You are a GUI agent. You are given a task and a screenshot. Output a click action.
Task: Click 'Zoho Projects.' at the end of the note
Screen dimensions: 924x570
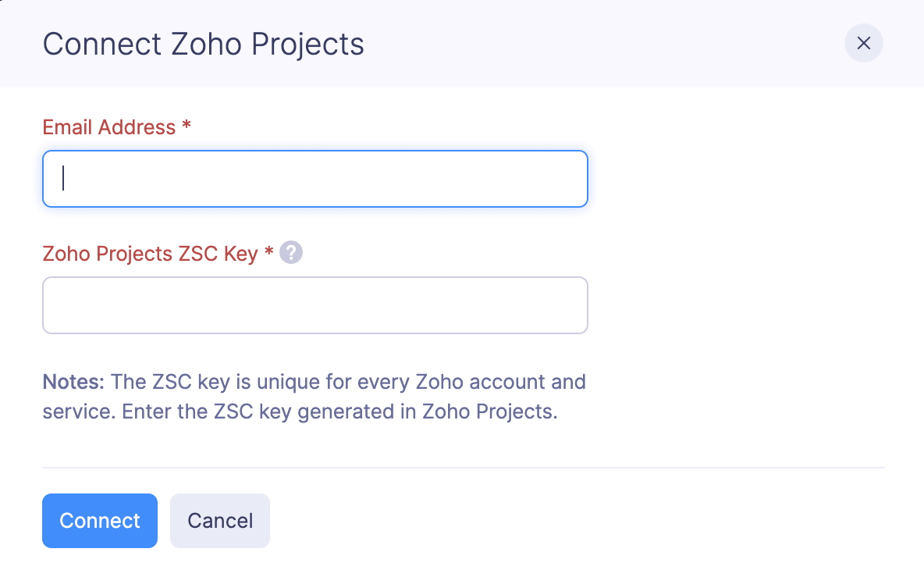[x=489, y=411]
